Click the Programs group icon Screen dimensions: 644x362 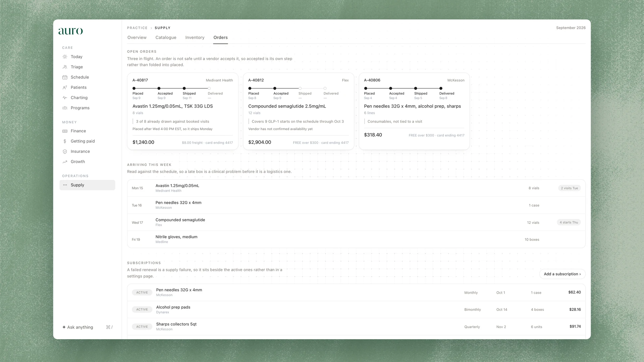(x=65, y=108)
